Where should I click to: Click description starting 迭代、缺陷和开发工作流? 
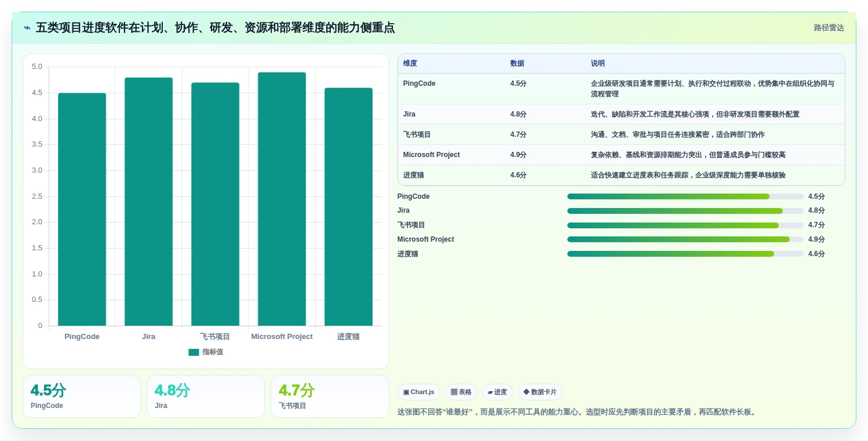[695, 114]
